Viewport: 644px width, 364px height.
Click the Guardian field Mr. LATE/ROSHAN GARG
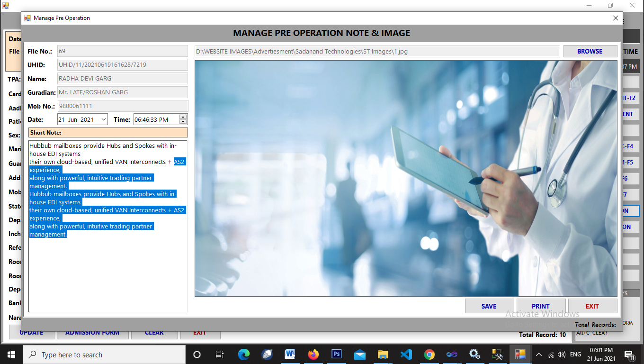tap(122, 92)
